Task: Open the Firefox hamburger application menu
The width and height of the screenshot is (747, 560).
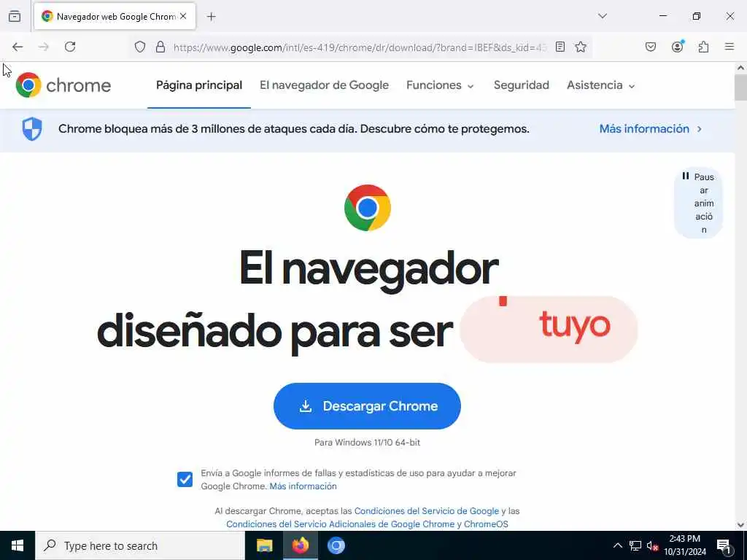Action: point(729,47)
